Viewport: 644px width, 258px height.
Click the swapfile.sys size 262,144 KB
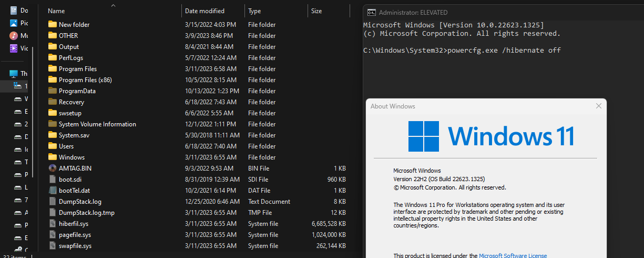[x=331, y=245]
